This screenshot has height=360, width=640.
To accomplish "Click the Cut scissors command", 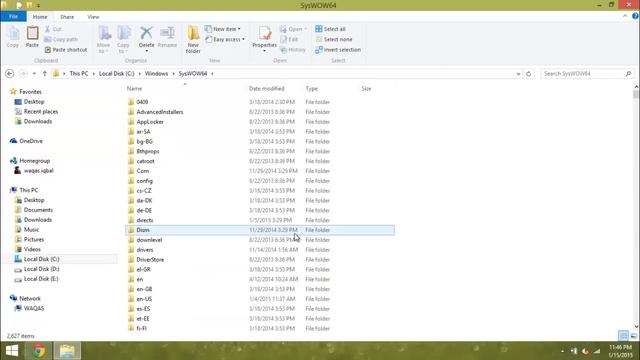I will 53,29.
